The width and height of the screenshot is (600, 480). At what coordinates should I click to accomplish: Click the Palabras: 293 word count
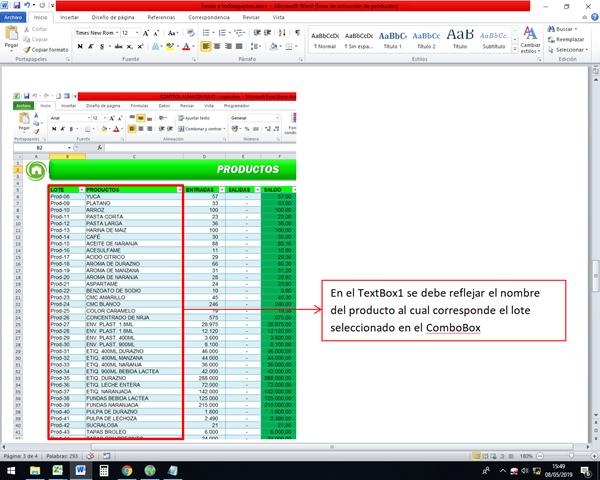tap(62, 456)
